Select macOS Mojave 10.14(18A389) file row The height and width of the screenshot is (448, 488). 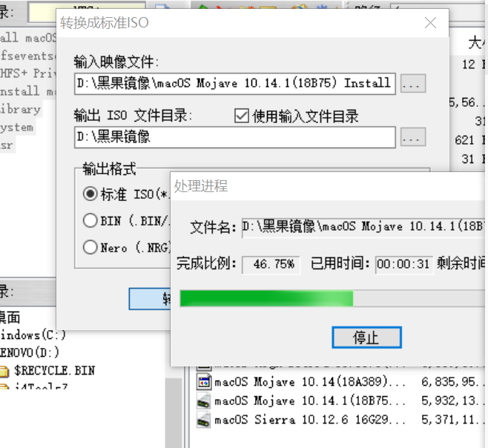tap(341, 382)
